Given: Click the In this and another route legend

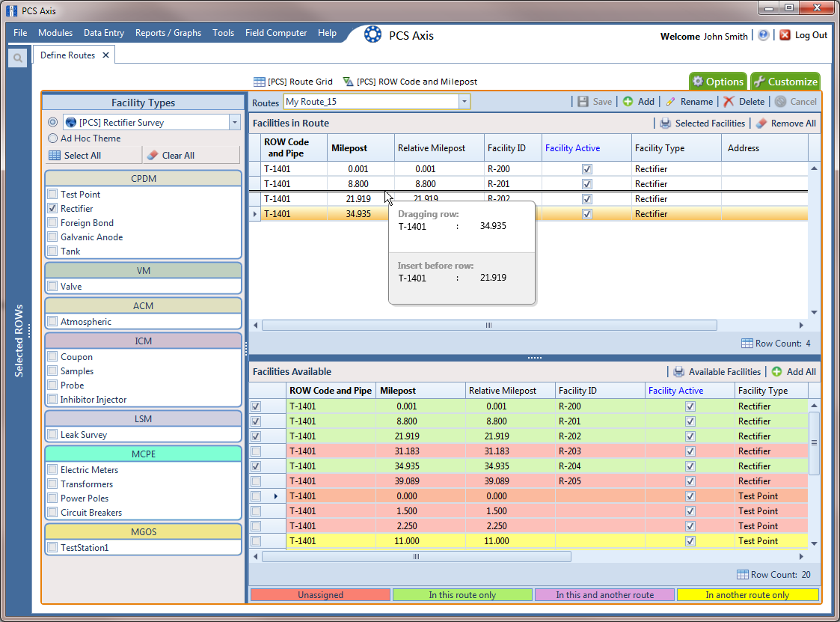Looking at the screenshot, I should click(x=605, y=594).
